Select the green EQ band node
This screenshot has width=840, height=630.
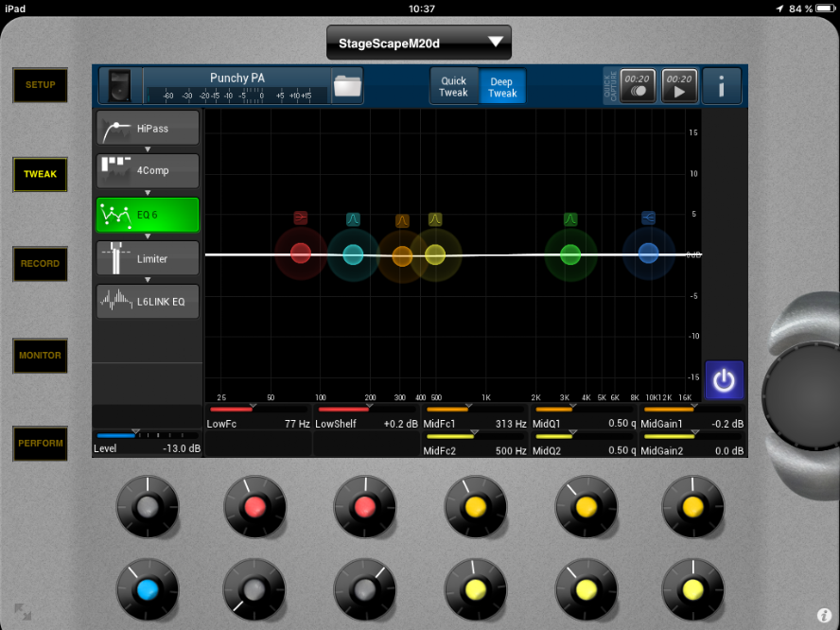tap(570, 254)
